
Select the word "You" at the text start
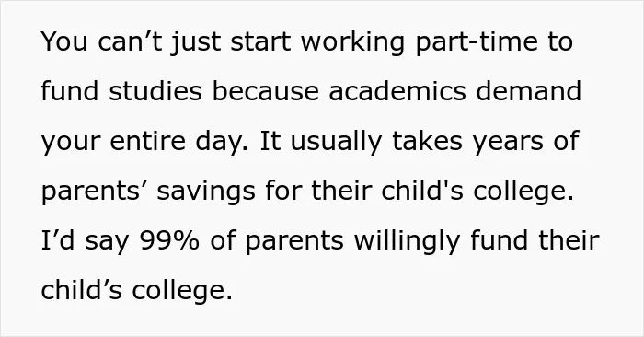point(64,41)
